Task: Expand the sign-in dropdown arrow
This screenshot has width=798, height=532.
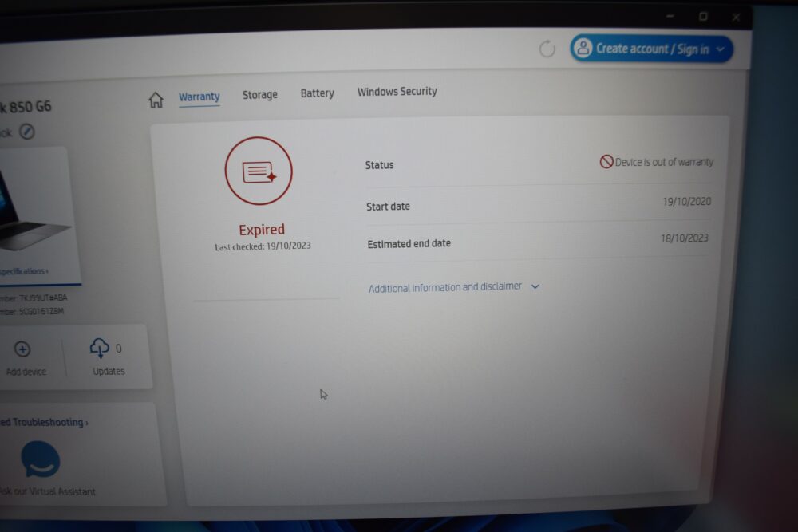Action: point(720,49)
